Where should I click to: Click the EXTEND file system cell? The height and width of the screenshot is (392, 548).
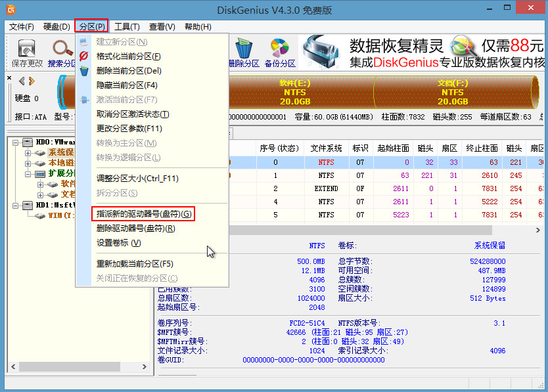click(326, 188)
